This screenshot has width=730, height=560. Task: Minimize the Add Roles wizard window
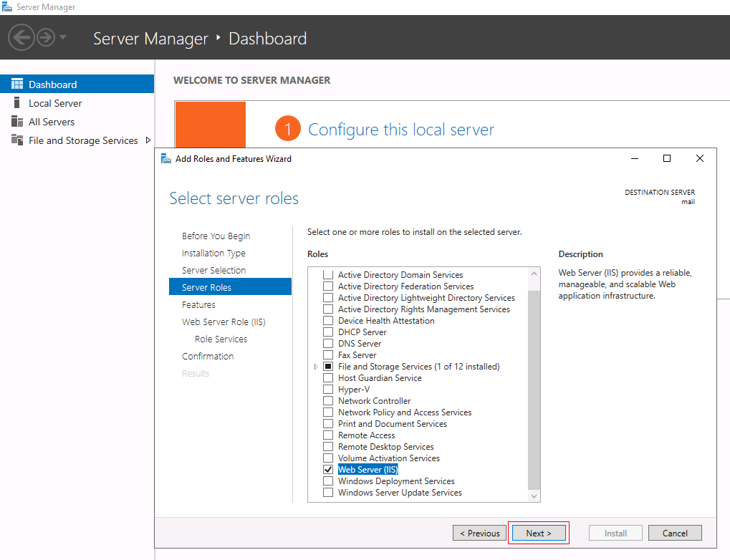pyautogui.click(x=634, y=159)
